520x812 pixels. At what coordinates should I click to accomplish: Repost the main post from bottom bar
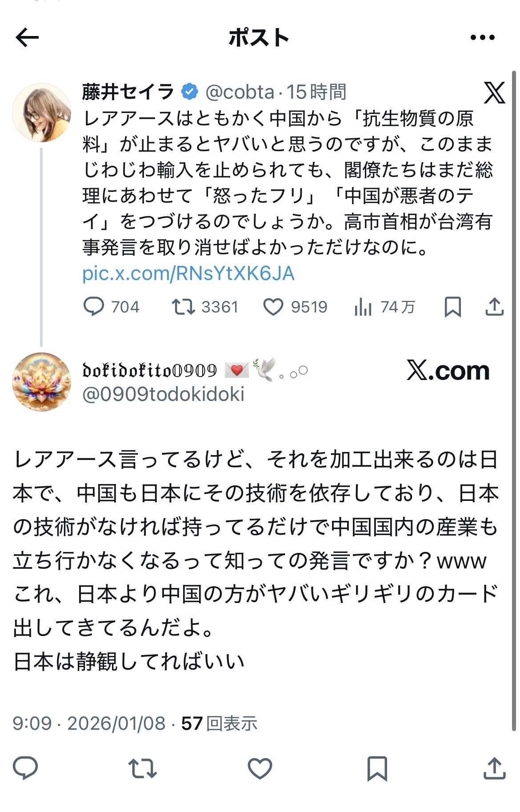click(x=142, y=768)
